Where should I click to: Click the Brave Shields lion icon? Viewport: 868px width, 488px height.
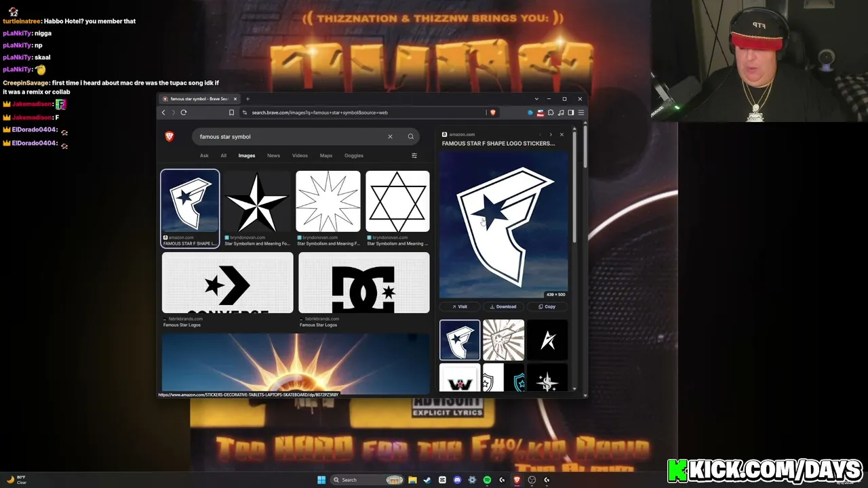[493, 113]
